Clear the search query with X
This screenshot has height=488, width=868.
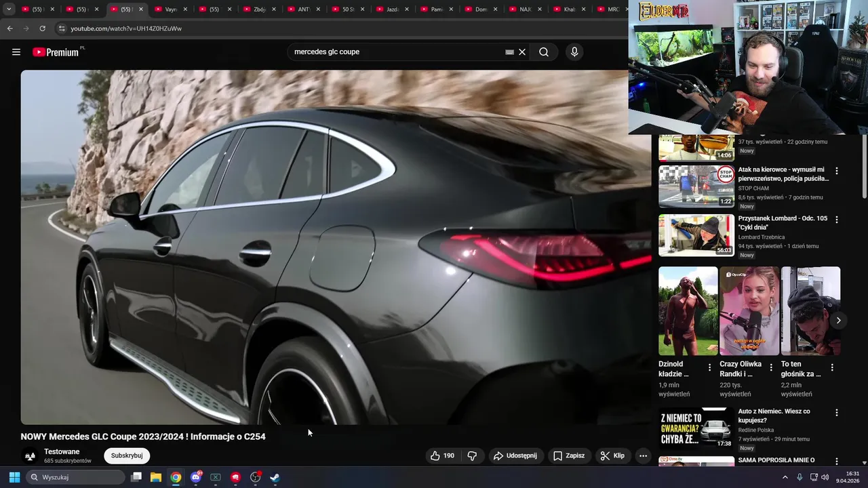(x=522, y=52)
